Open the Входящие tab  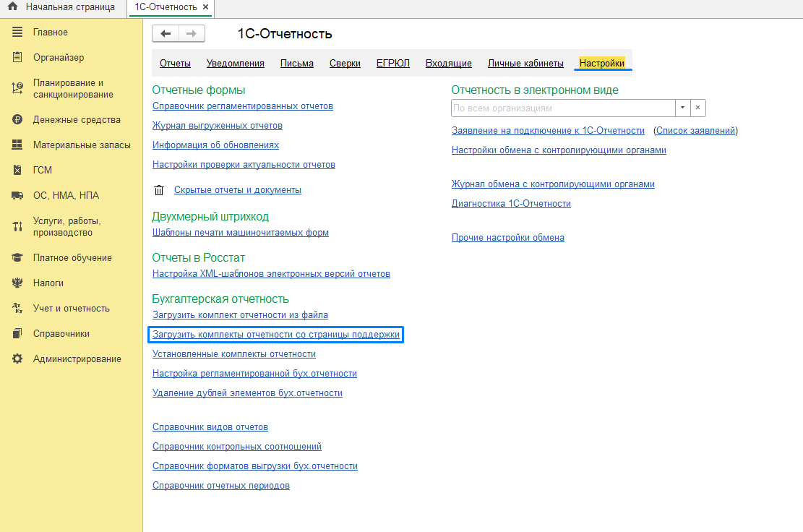point(449,64)
